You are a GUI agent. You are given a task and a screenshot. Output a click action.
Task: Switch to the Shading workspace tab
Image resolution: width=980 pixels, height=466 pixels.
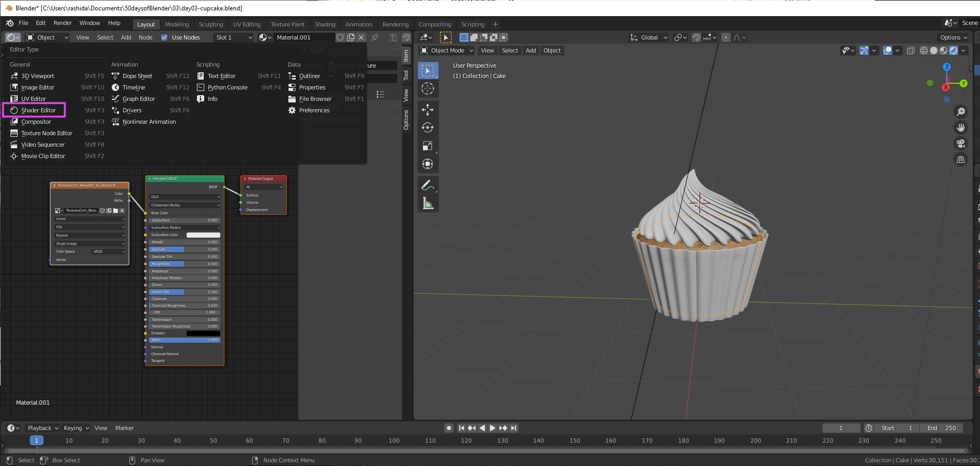pos(325,24)
